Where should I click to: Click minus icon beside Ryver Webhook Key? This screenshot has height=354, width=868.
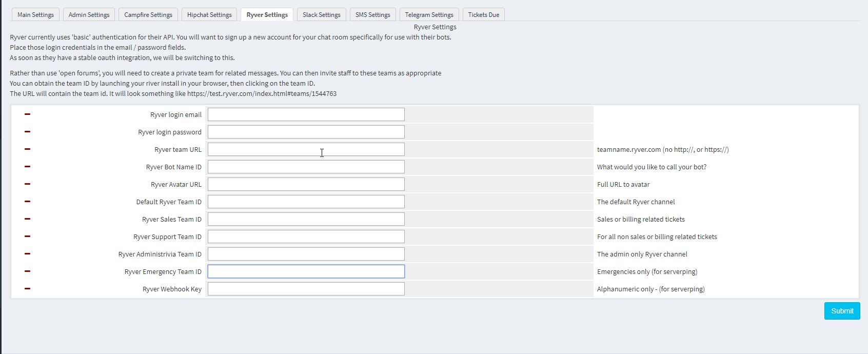pos(27,288)
